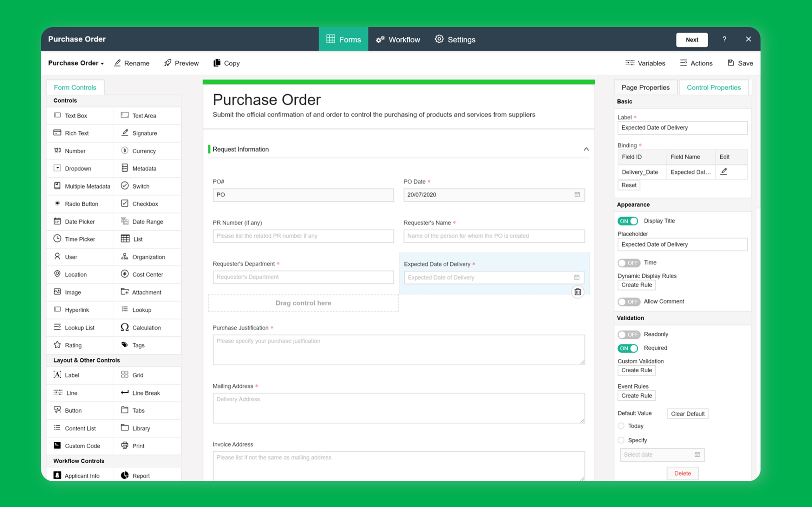
Task: Open the Select date default picker
Action: [x=662, y=455]
